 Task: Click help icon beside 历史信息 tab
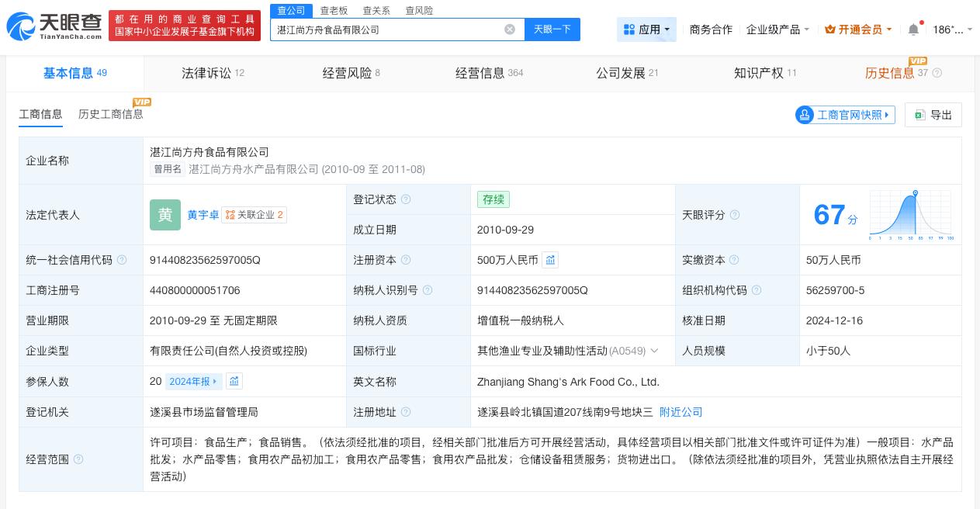coord(937,73)
